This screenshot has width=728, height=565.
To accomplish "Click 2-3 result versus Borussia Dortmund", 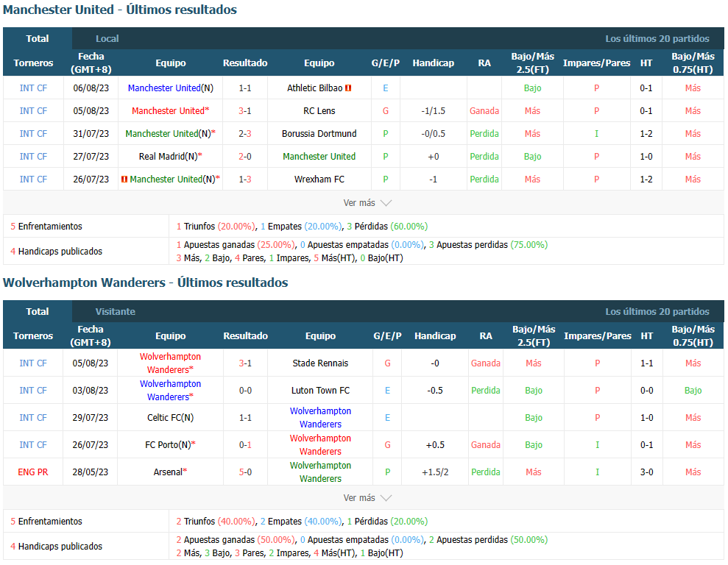I will (245, 134).
